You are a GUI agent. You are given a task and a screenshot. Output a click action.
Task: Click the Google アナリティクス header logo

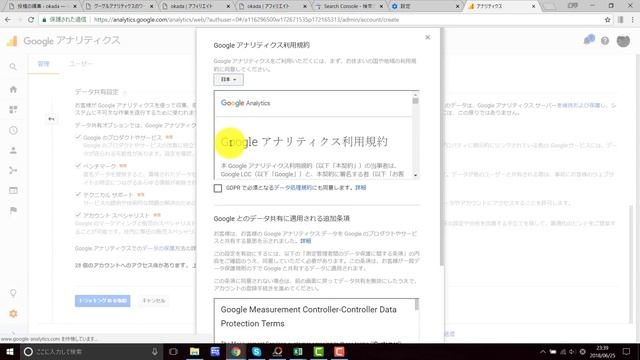pyautogui.click(x=63, y=40)
